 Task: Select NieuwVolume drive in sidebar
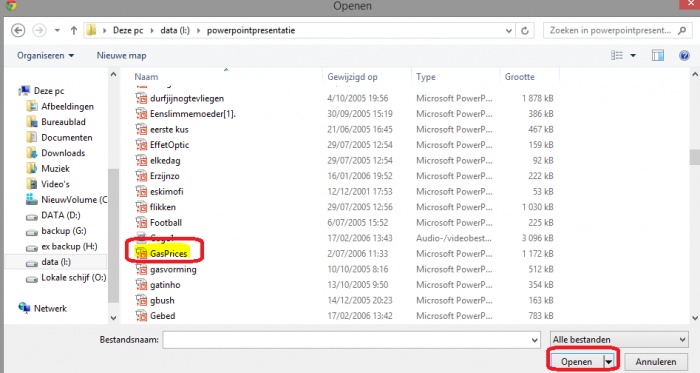tap(74, 200)
